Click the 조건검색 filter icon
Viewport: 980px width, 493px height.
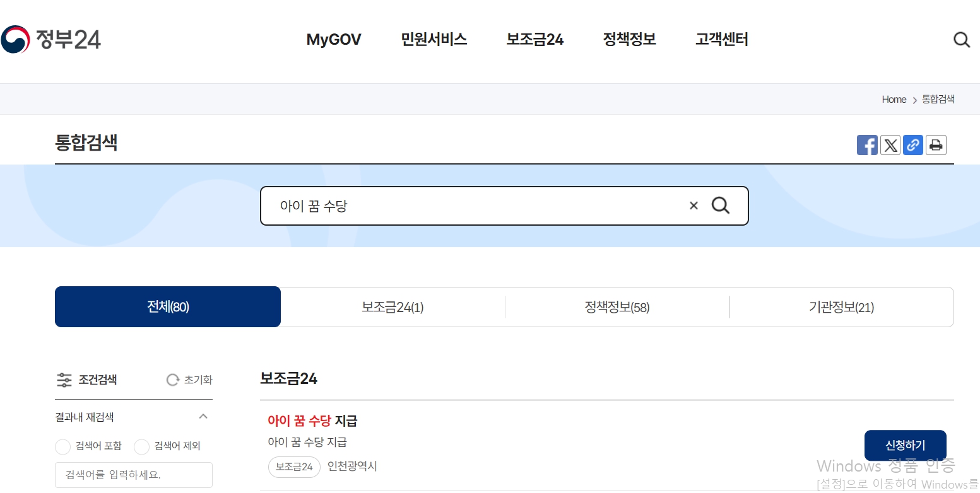click(x=64, y=380)
